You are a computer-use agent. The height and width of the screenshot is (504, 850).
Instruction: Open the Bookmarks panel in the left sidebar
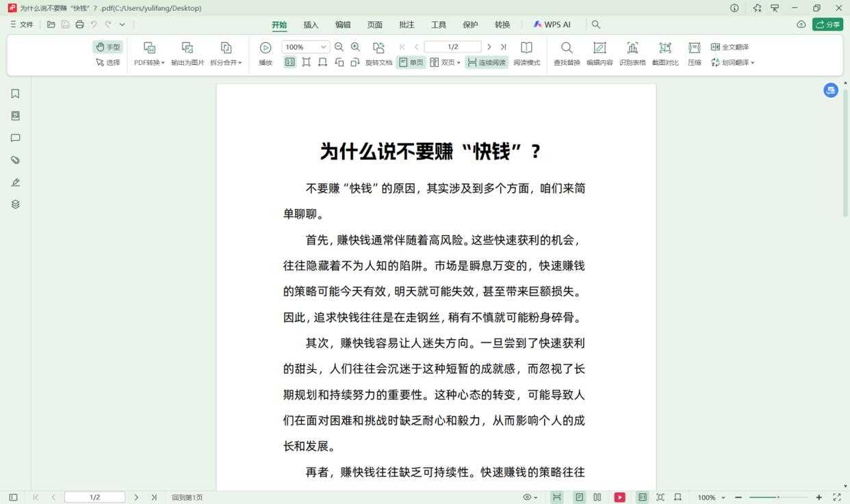[14, 93]
